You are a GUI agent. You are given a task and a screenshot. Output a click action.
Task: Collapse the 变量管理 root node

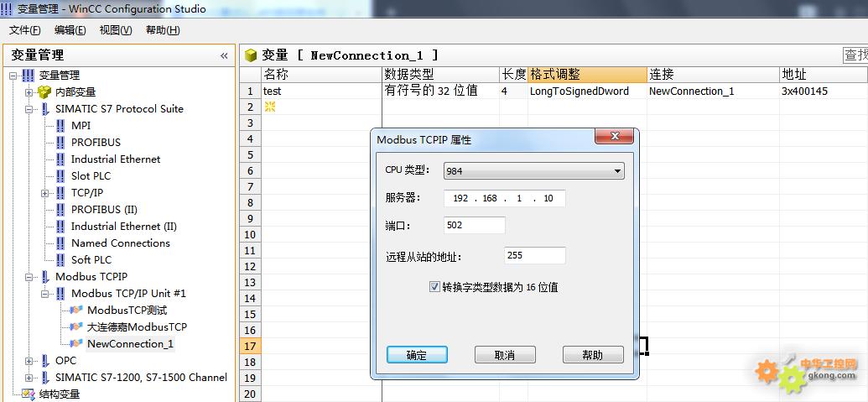coord(13,76)
